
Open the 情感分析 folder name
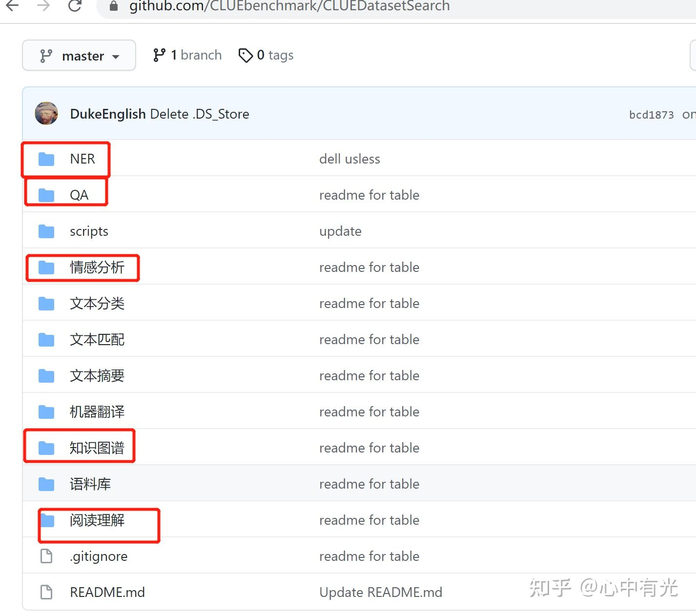click(x=97, y=267)
